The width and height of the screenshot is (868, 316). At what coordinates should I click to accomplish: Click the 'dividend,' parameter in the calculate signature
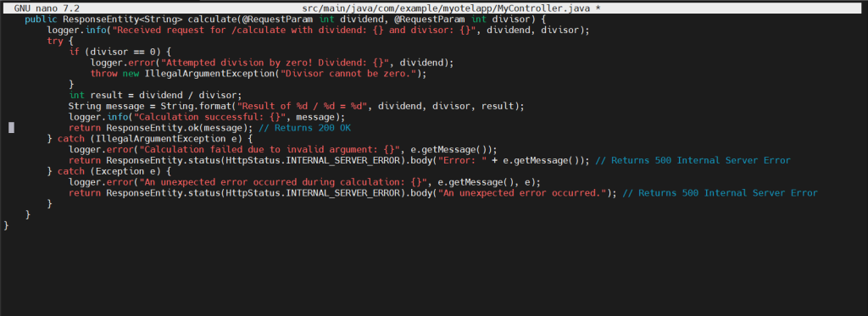coord(364,19)
